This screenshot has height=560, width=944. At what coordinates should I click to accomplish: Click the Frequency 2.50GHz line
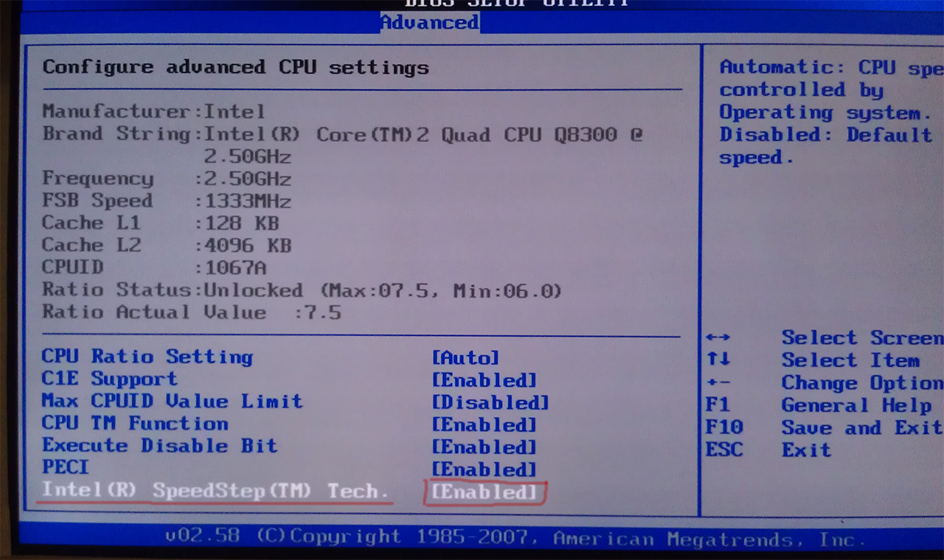(x=167, y=179)
